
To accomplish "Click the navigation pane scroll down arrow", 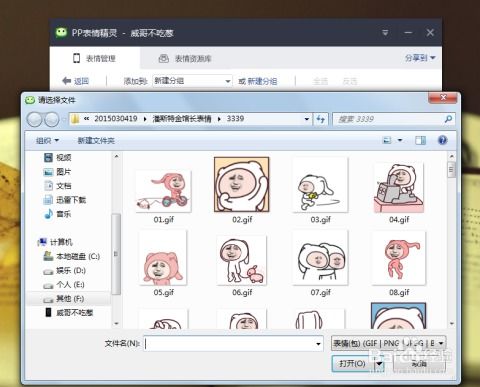I will [x=116, y=323].
